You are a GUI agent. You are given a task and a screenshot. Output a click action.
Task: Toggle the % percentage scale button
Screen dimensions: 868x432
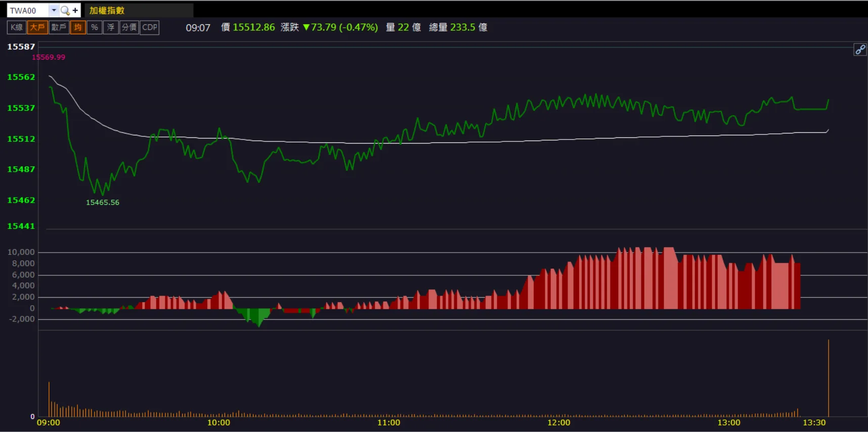pyautogui.click(x=94, y=27)
